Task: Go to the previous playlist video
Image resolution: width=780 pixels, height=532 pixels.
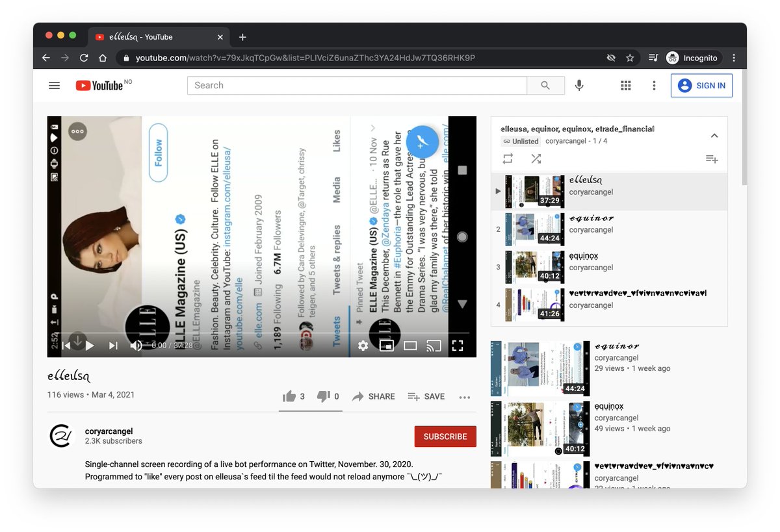Action: 66,346
